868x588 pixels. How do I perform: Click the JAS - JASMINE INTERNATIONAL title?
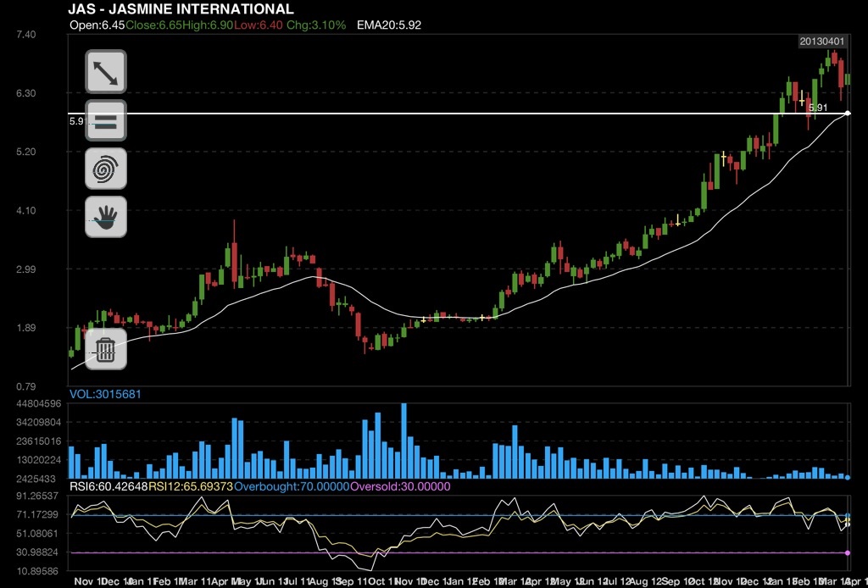click(181, 8)
